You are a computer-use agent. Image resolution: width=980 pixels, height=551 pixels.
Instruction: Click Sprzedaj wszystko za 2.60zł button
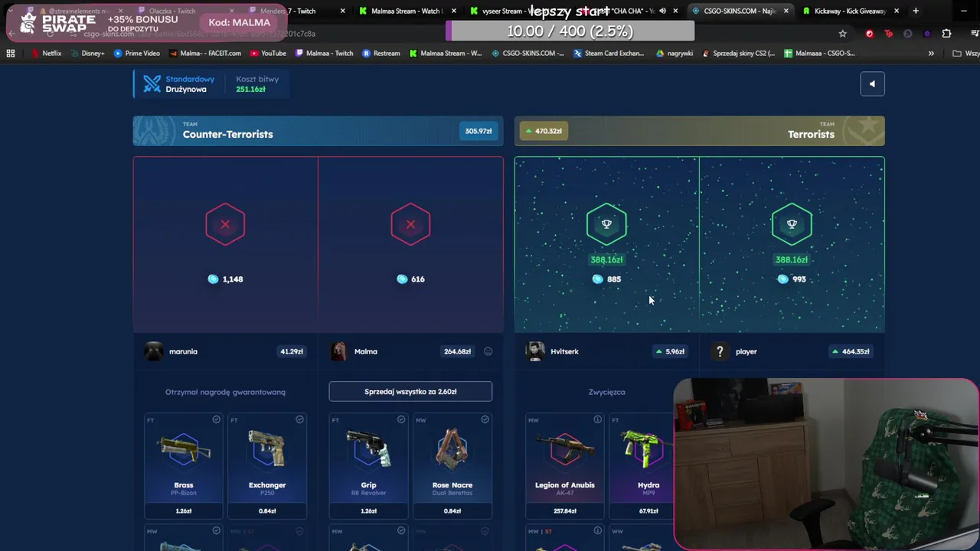coord(410,391)
